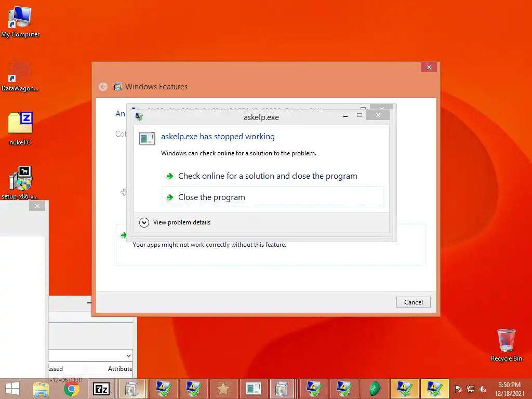
Task: Open network status icon in tray
Action: tap(470, 389)
